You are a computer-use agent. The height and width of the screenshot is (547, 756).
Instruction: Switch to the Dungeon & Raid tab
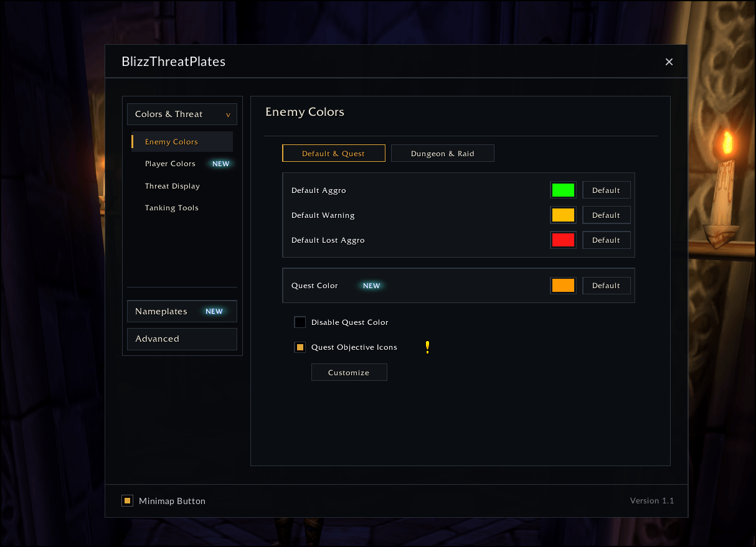(443, 153)
